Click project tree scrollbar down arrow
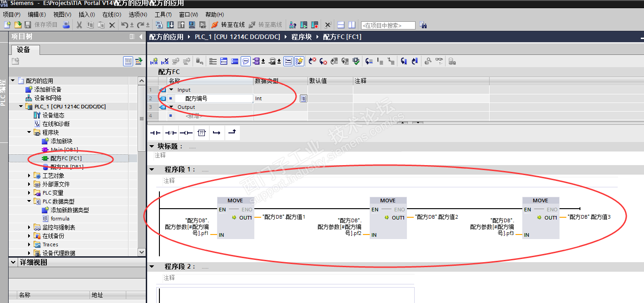This screenshot has width=644, height=303. 141,252
